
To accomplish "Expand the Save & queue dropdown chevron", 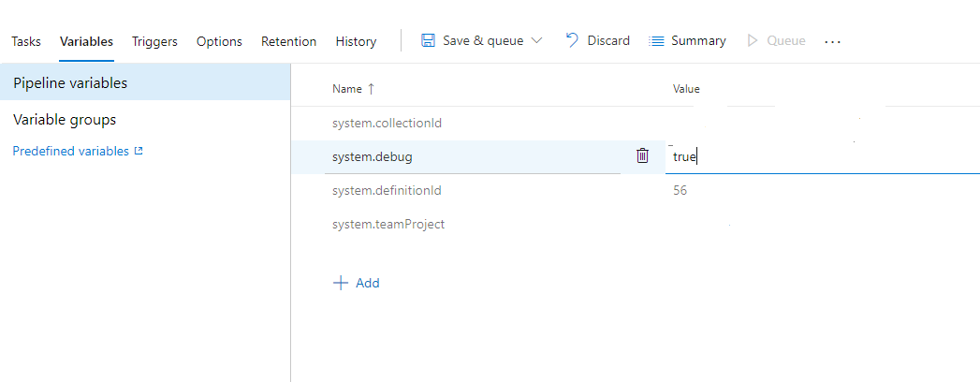I will [536, 41].
